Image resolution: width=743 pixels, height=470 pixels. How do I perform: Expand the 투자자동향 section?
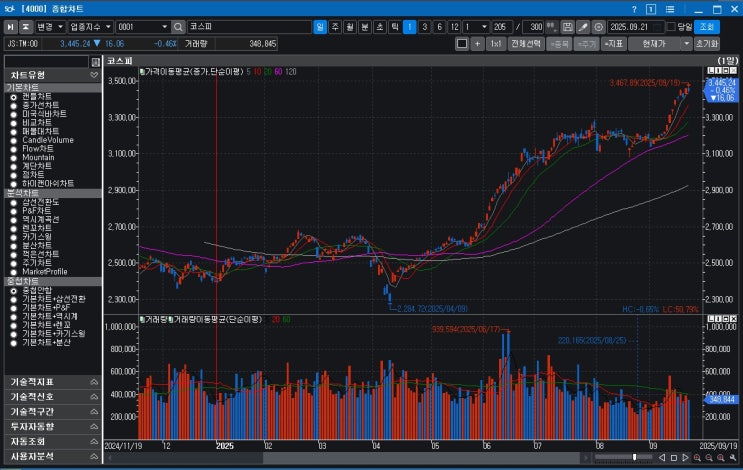click(94, 426)
